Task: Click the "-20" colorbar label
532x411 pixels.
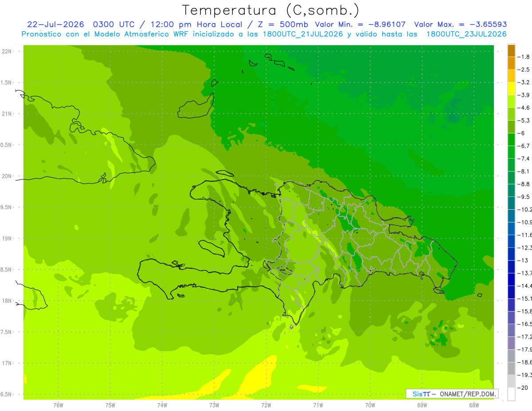Action: click(523, 388)
